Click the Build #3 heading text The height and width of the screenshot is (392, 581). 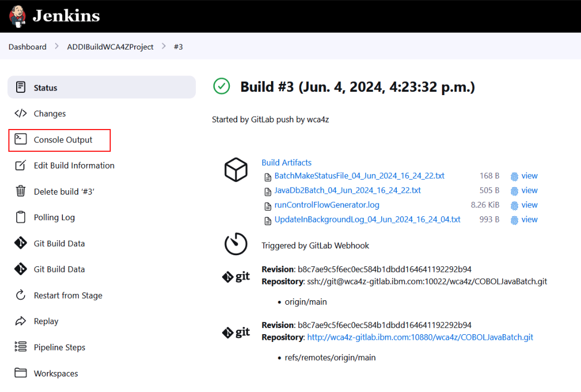click(358, 87)
